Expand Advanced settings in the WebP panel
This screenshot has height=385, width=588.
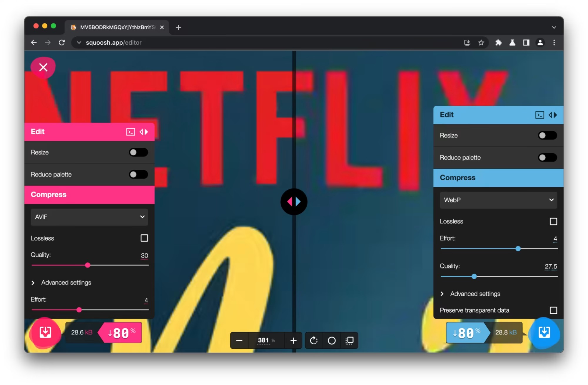tap(470, 294)
